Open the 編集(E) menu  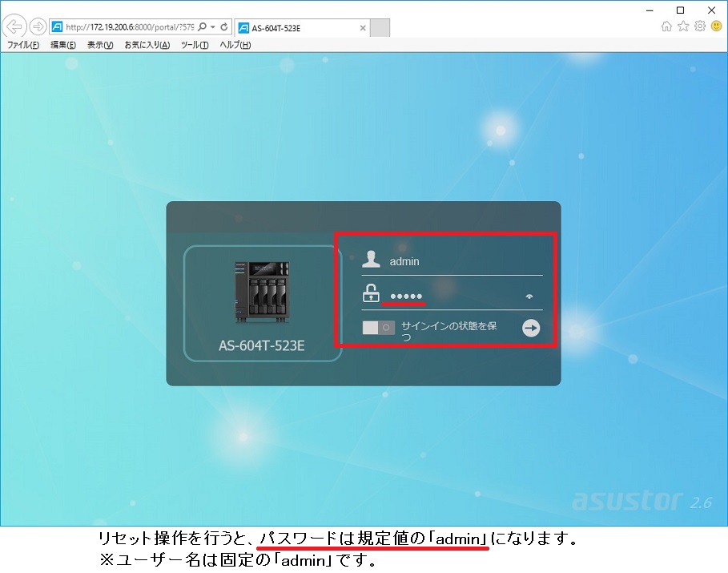click(63, 45)
